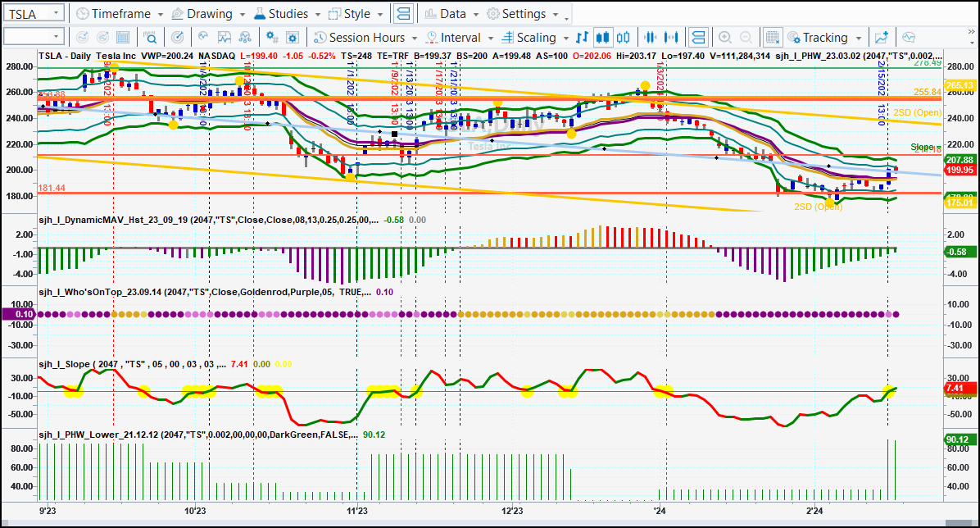This screenshot has height=528, width=980.
Task: Open the Timeframe menu
Action: [x=120, y=13]
